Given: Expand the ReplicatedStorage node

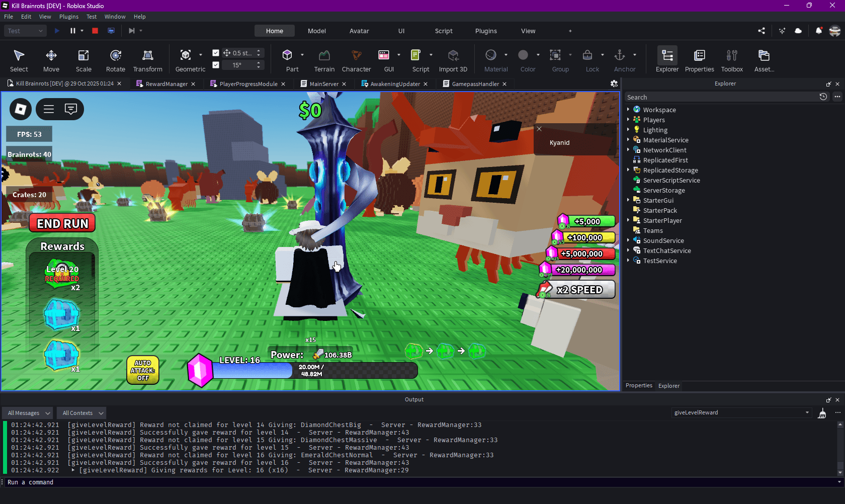Looking at the screenshot, I should (x=628, y=170).
